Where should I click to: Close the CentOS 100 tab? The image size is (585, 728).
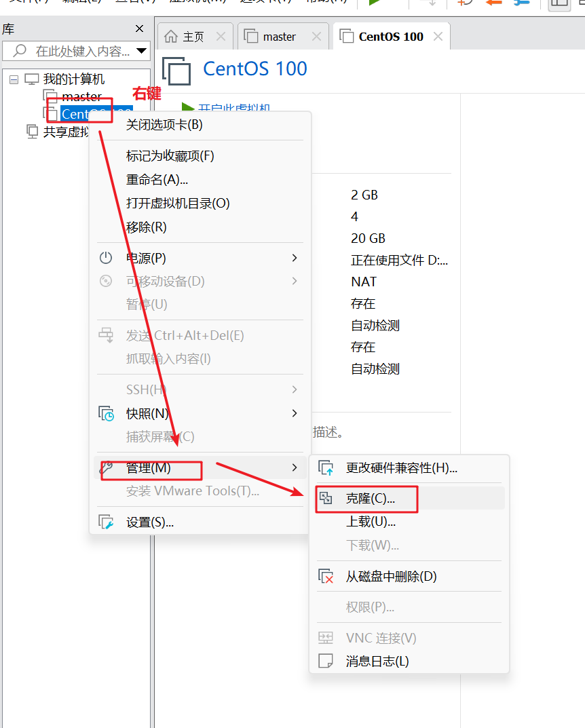pyautogui.click(x=438, y=36)
